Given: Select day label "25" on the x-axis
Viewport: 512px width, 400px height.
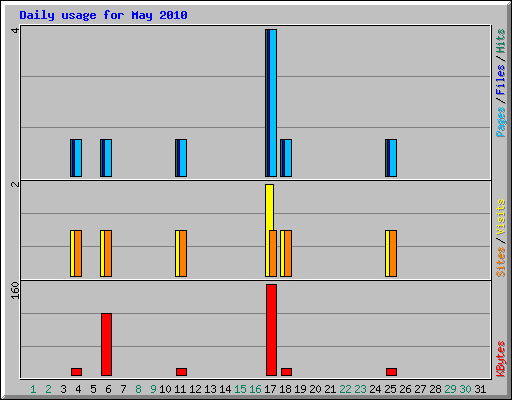Looking at the screenshot, I should coord(390,389).
